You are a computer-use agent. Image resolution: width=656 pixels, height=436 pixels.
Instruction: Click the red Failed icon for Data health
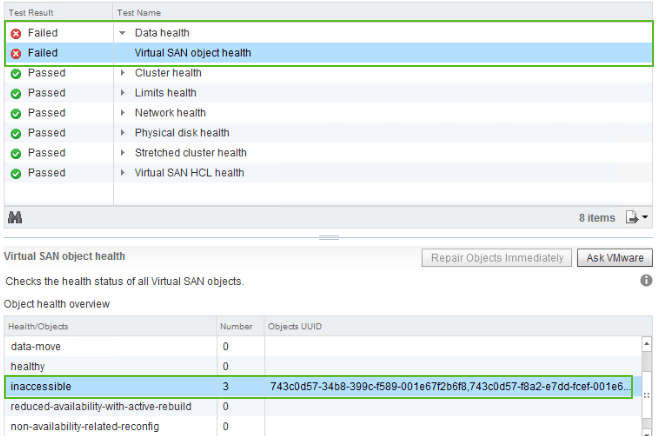[15, 33]
